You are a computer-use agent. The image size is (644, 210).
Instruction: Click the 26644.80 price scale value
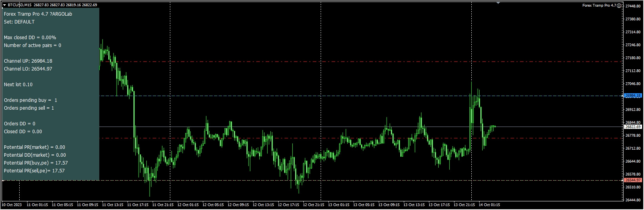tap(633, 161)
